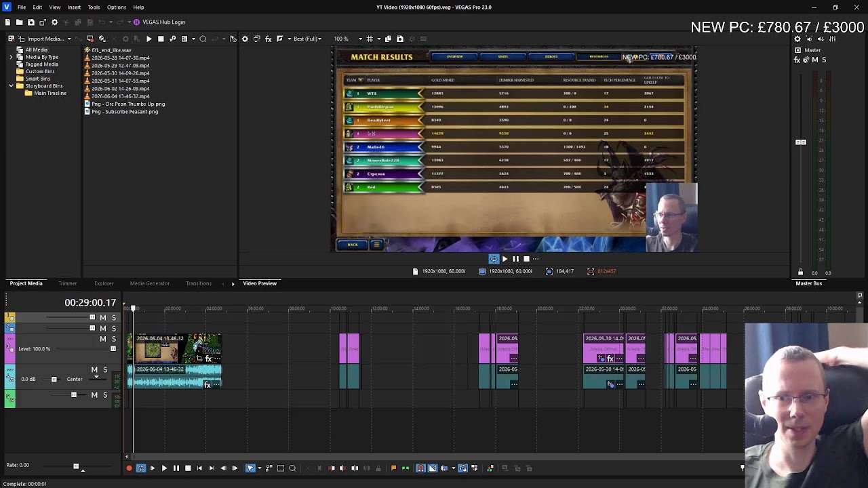Viewport: 868px width, 488px height.
Task: Go to start of timeline
Action: point(199,468)
